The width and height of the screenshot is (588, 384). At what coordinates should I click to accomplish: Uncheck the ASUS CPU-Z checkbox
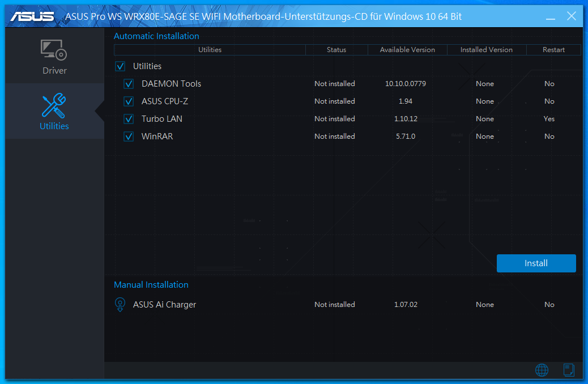click(129, 101)
